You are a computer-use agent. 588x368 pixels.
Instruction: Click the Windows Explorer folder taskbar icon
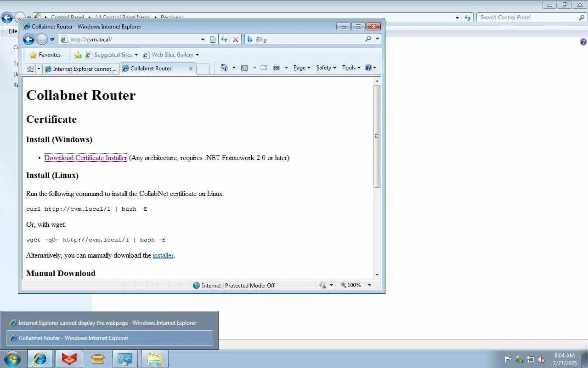(x=154, y=359)
